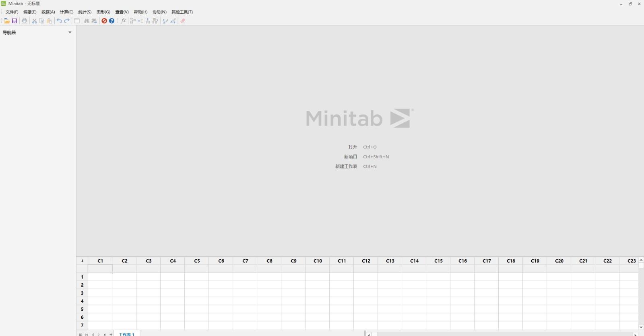
Task: Toggle the data direction arrow in grid corner
Action: (x=82, y=261)
